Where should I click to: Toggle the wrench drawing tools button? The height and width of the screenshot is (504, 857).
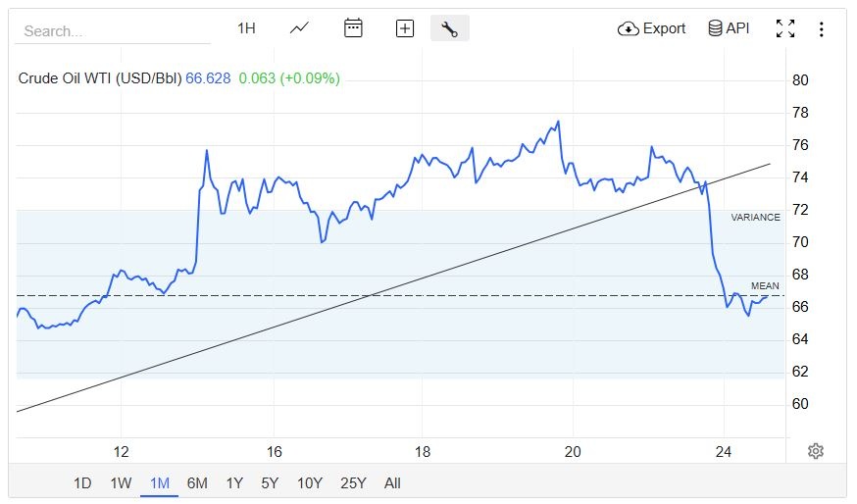pyautogui.click(x=450, y=28)
